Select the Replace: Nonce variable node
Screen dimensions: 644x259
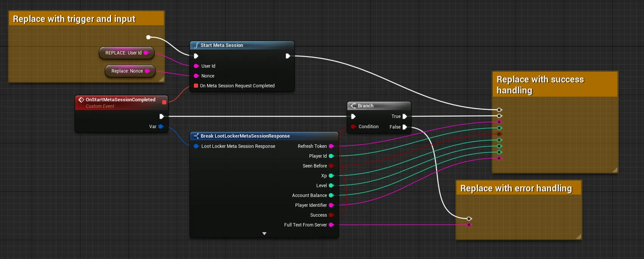click(130, 71)
